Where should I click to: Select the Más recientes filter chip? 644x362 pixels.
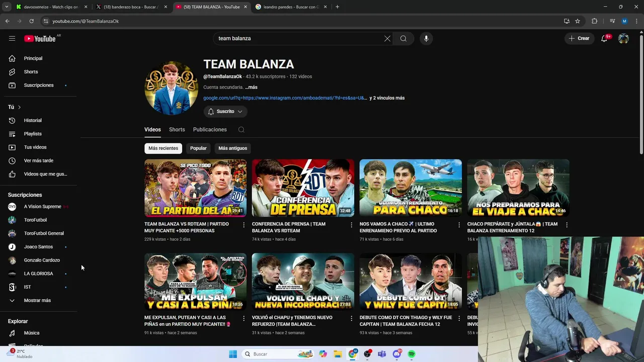163,148
